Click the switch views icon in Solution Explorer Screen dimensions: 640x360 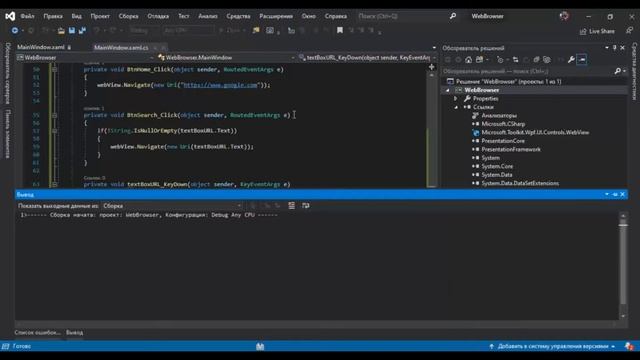(480, 60)
